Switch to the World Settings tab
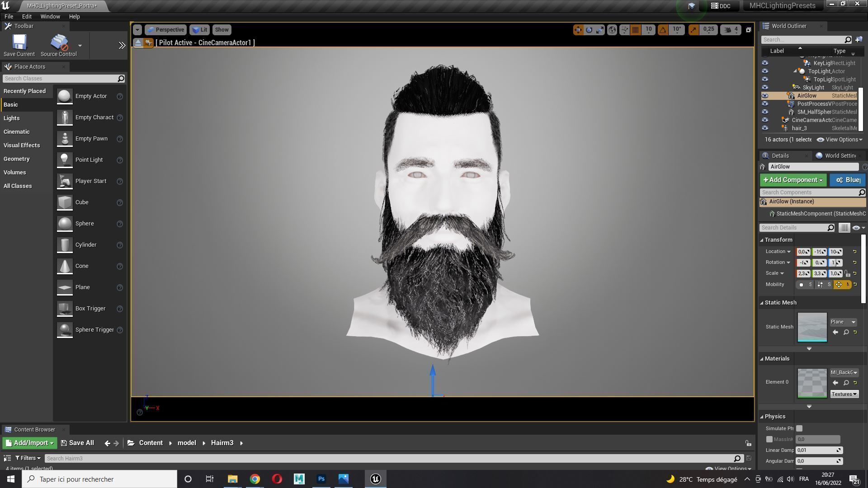This screenshot has height=488, width=868. coord(836,156)
